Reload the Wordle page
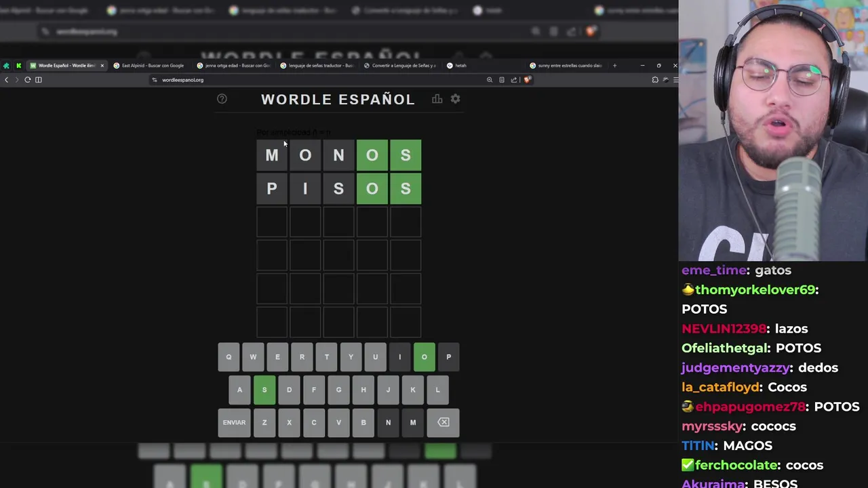Screen dimensions: 868x488 28,80
